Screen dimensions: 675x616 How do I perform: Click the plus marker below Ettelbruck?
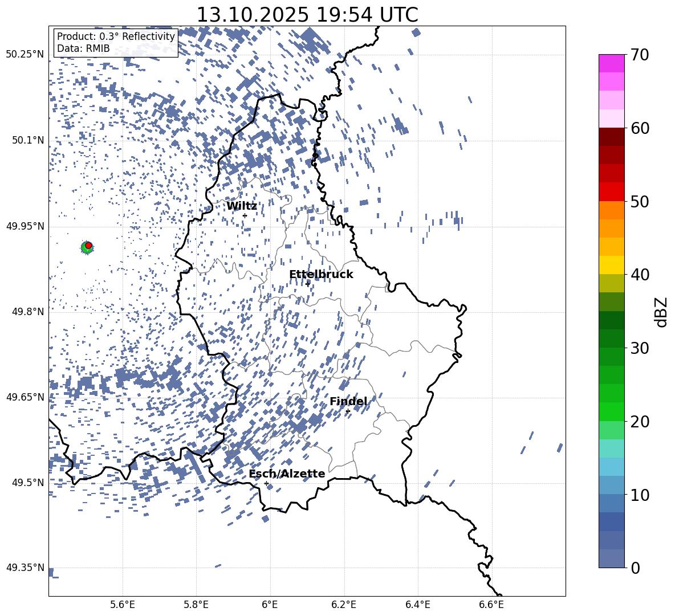(307, 284)
